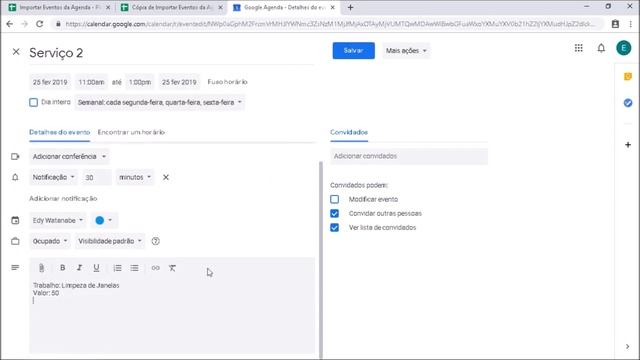The height and width of the screenshot is (360, 640).
Task: Uncheck Convidar outras pessoas
Action: click(334, 213)
